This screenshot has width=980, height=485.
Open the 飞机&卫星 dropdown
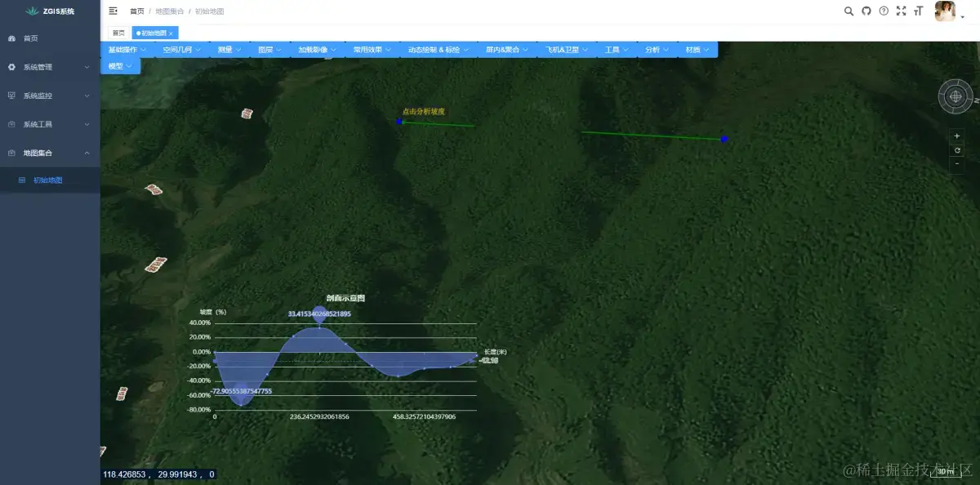pyautogui.click(x=567, y=50)
